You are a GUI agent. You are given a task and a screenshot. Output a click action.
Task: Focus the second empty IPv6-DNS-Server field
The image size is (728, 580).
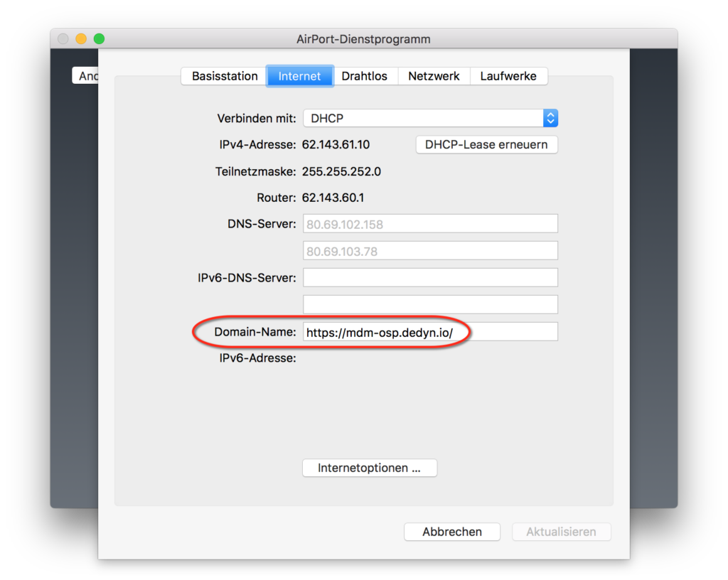click(x=430, y=305)
